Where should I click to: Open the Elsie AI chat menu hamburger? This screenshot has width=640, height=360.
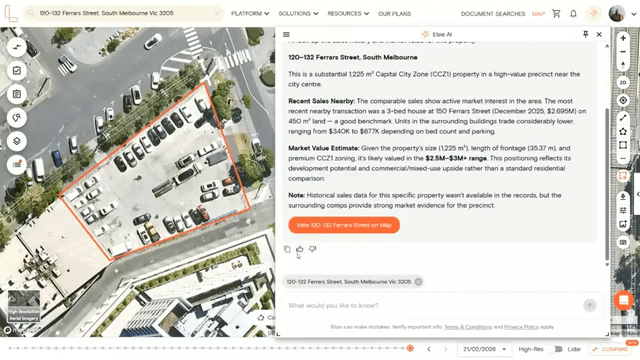pyautogui.click(x=287, y=35)
